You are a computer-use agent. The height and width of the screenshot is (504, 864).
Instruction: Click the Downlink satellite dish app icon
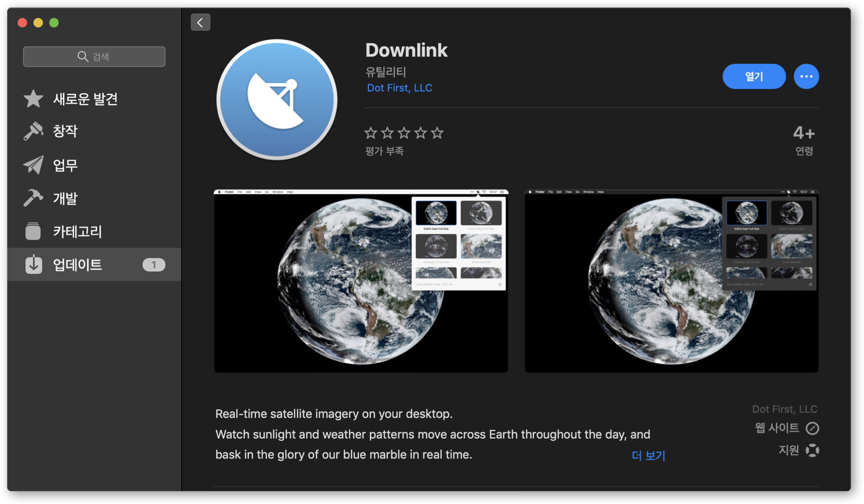point(277,100)
